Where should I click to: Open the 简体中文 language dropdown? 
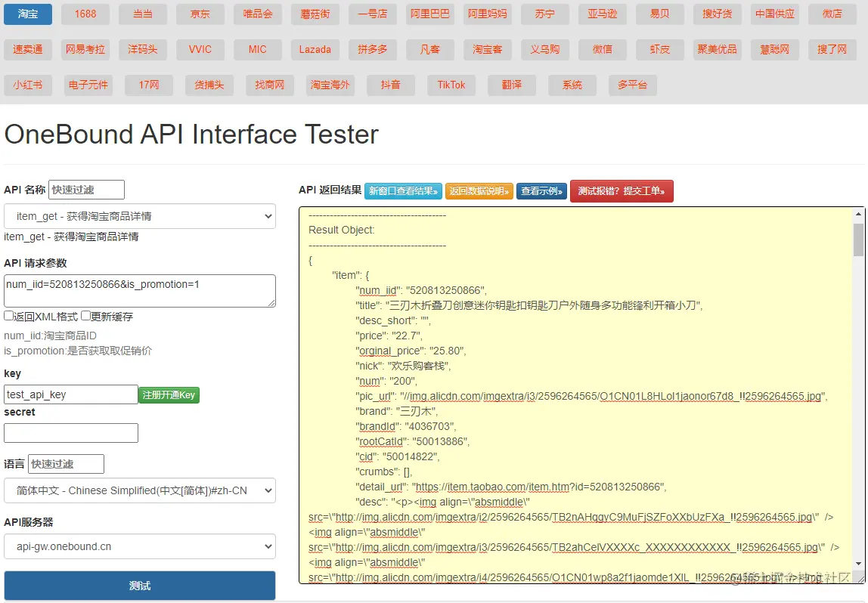pos(140,490)
